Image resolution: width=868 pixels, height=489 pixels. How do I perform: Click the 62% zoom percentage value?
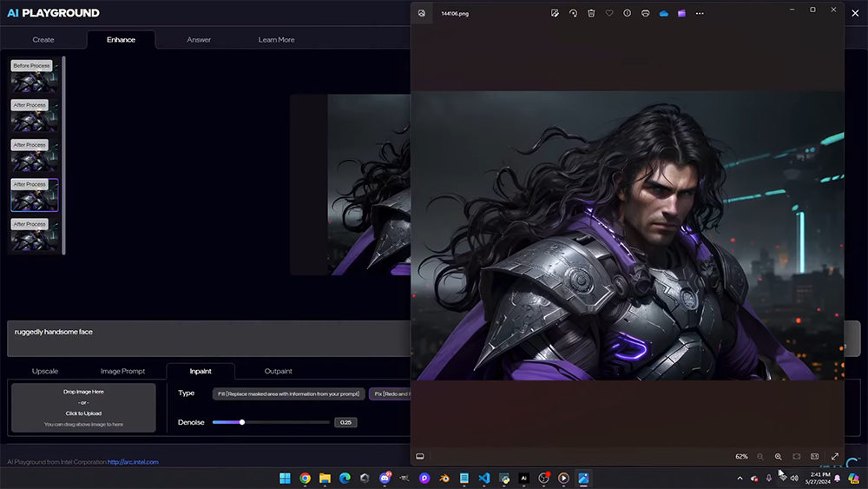pyautogui.click(x=741, y=456)
